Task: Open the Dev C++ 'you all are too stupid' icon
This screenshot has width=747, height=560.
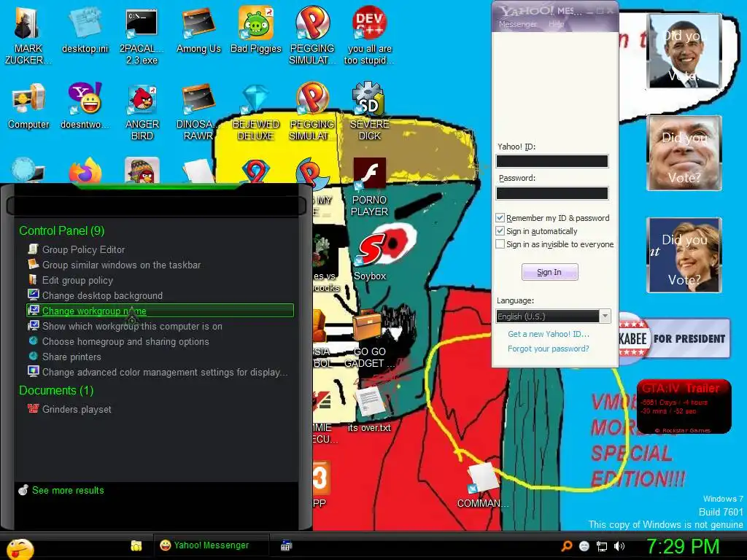Action: [369, 35]
